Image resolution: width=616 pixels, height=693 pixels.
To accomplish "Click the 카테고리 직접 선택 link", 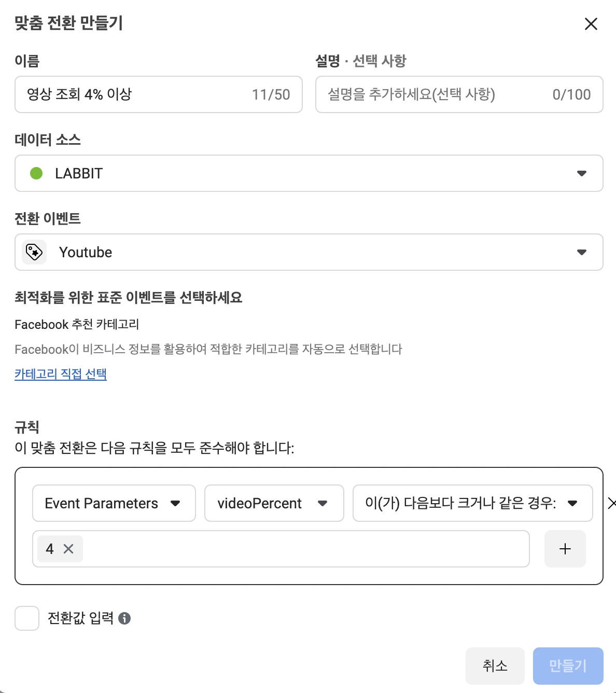I will pyautogui.click(x=61, y=374).
